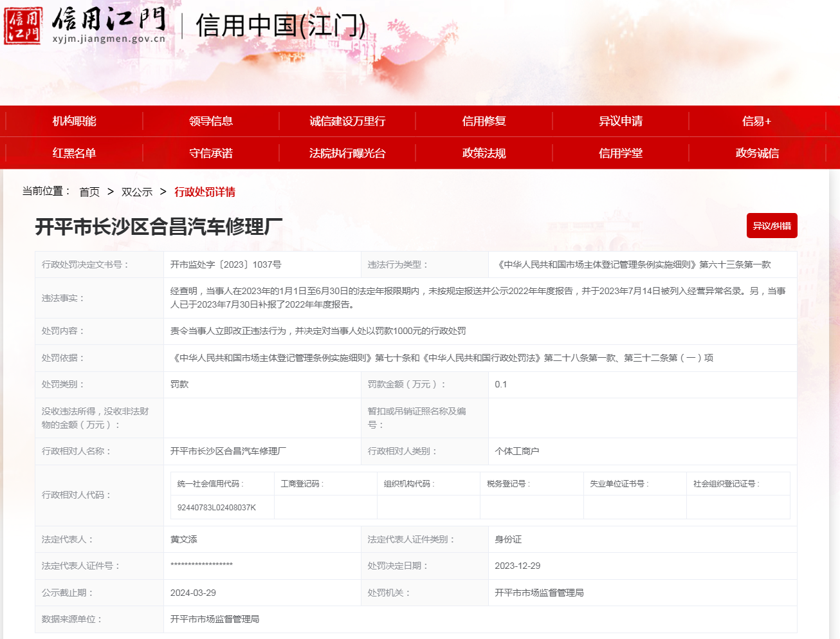
Task: Select 政务诚信 in navigation bar
Action: [x=756, y=153]
